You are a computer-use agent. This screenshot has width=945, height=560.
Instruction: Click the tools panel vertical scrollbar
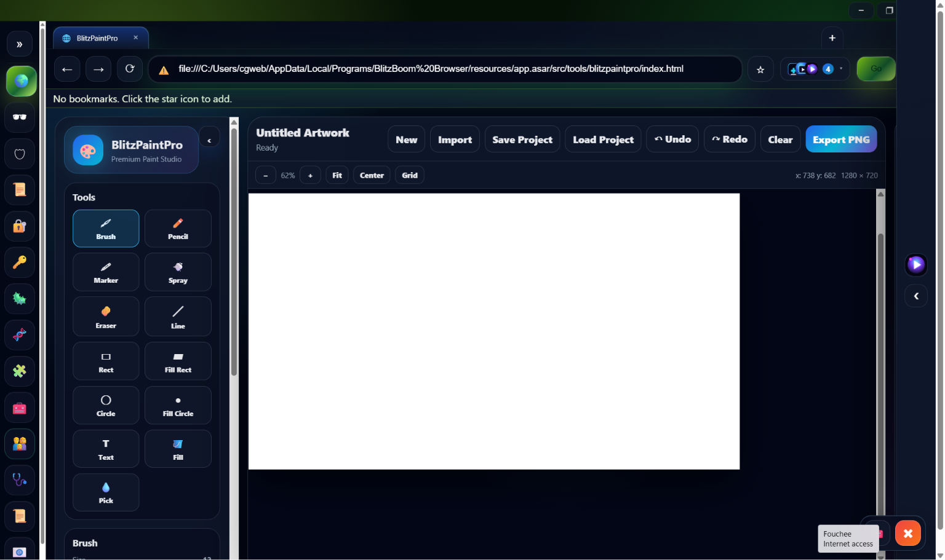click(x=234, y=251)
